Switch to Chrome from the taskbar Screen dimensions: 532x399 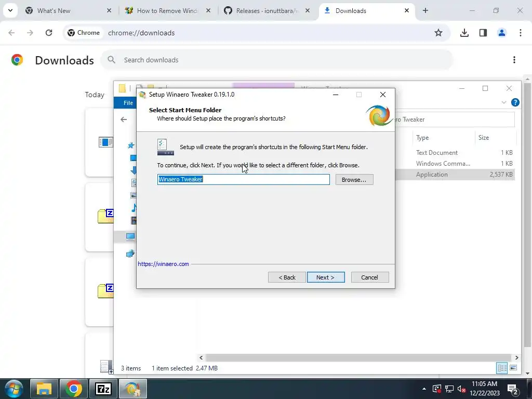tap(74, 389)
